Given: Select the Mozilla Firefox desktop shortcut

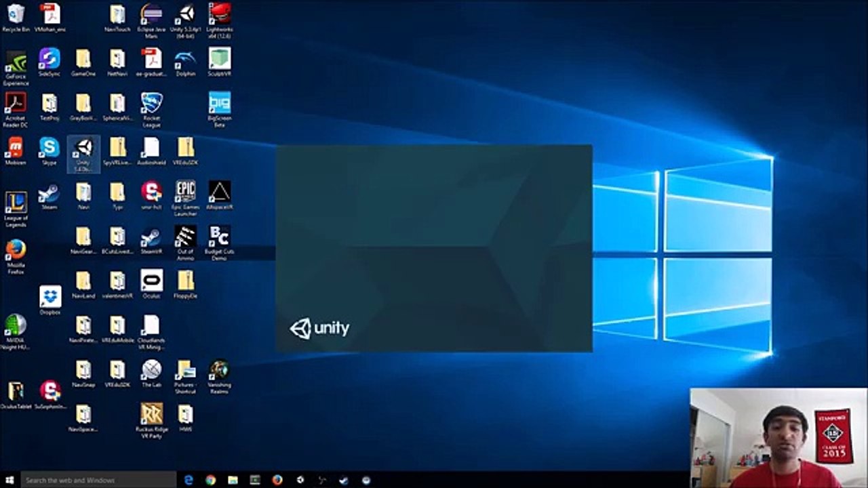Looking at the screenshot, I should [16, 257].
